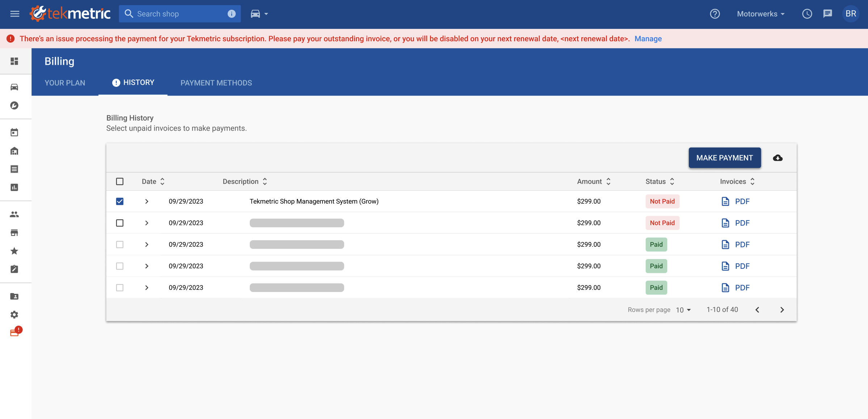Sort the table by Status

tap(660, 181)
